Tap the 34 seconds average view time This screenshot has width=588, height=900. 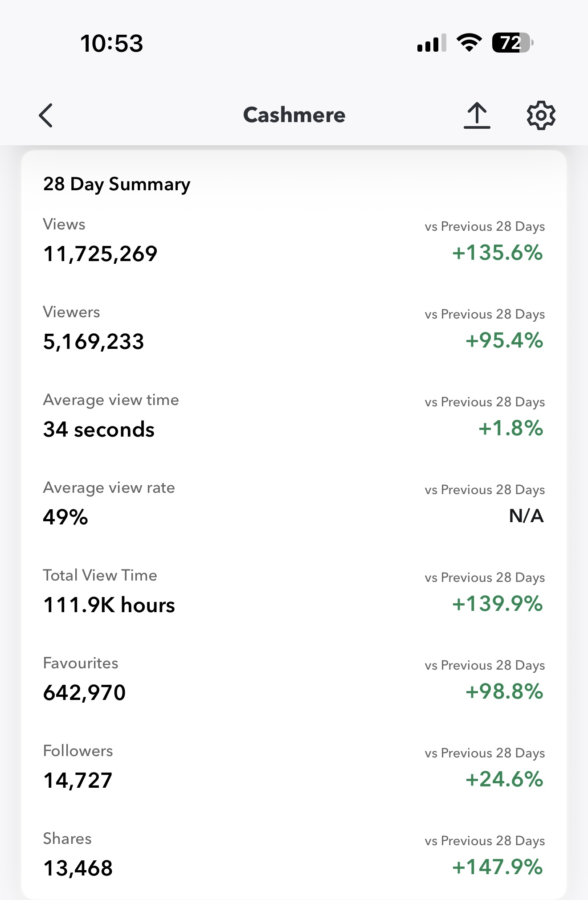pyautogui.click(x=99, y=430)
